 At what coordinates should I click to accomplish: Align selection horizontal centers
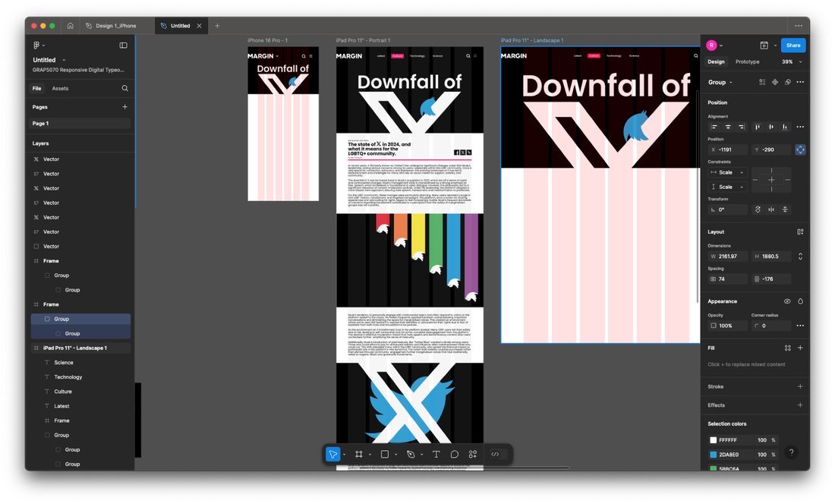727,127
